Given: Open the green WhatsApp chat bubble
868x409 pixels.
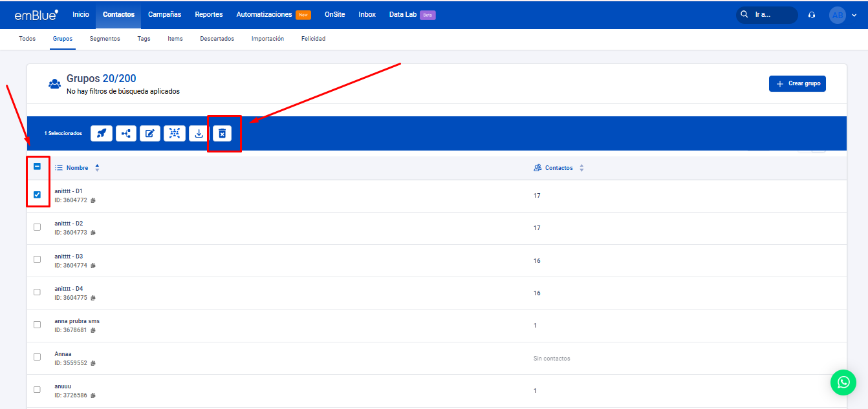Looking at the screenshot, I should coord(843,383).
